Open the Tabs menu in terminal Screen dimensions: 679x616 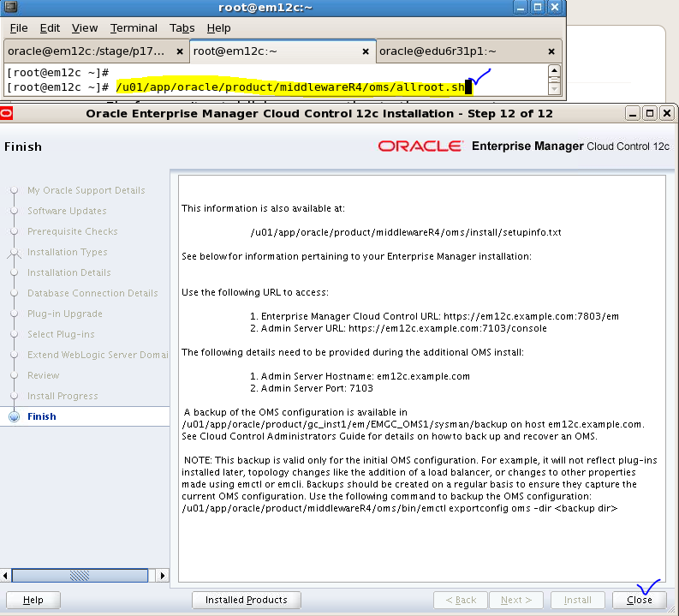182,28
